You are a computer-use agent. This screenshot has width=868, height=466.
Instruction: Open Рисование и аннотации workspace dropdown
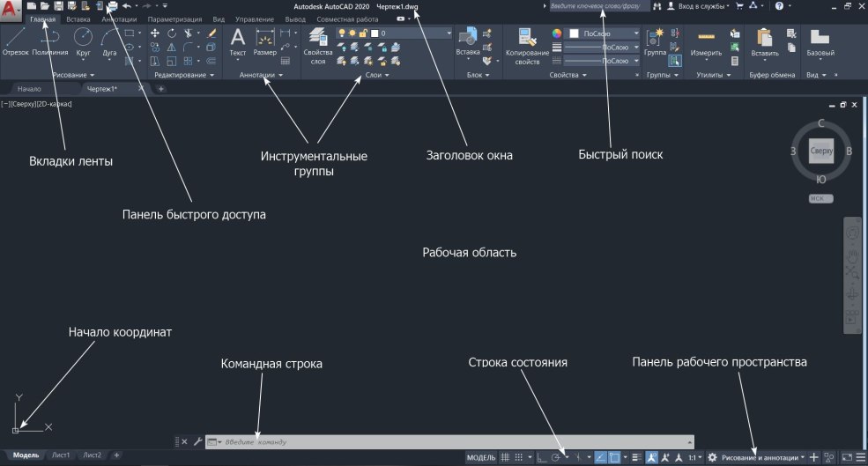pyautogui.click(x=763, y=457)
